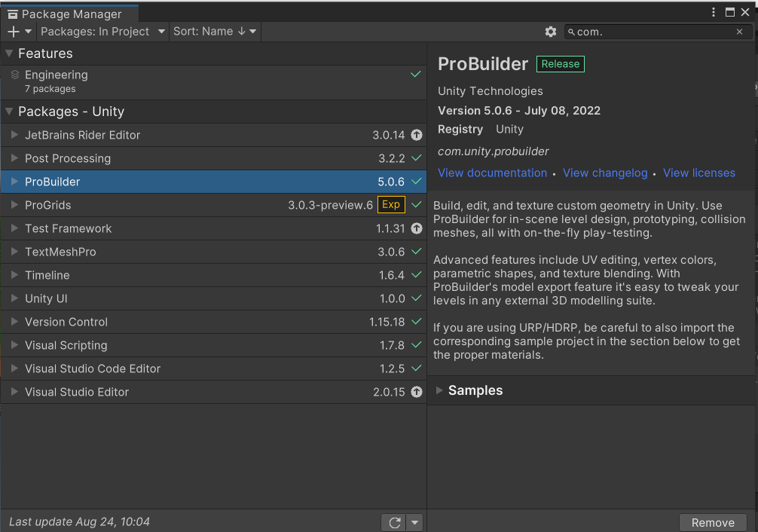The height and width of the screenshot is (532, 758).
Task: Click the update icon for JetBrains Rider Editor
Action: (417, 135)
